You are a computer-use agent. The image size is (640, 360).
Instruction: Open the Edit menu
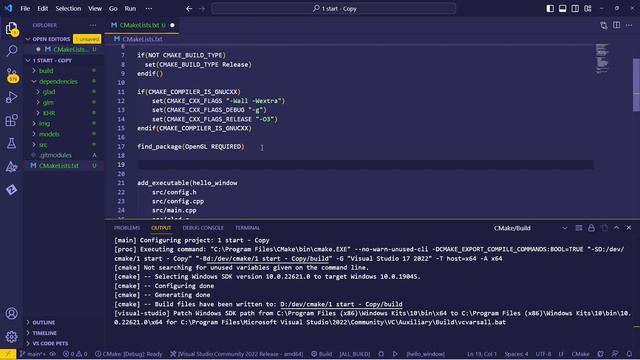click(x=42, y=9)
